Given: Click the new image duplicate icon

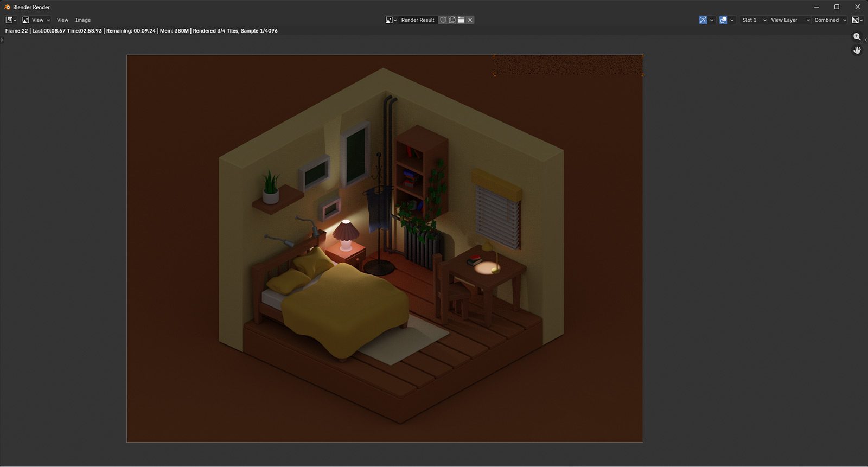Looking at the screenshot, I should point(452,20).
